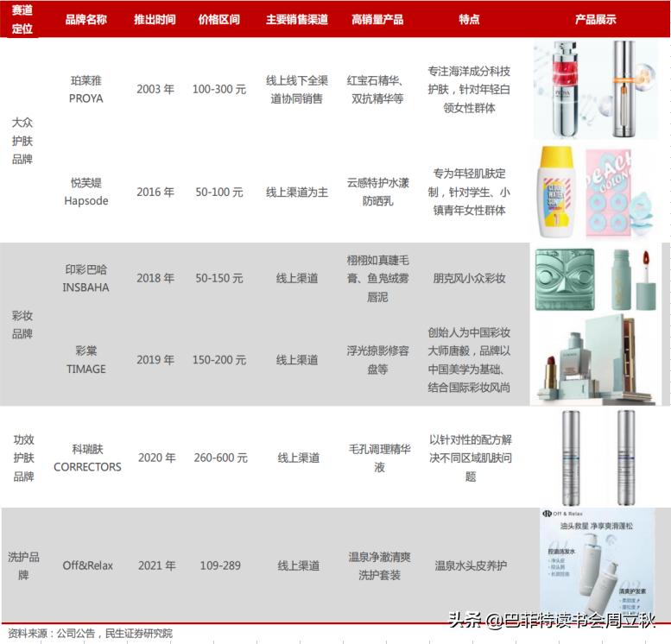Click the 260-600 元 price range
The width and height of the screenshot is (671, 644).
point(221,458)
